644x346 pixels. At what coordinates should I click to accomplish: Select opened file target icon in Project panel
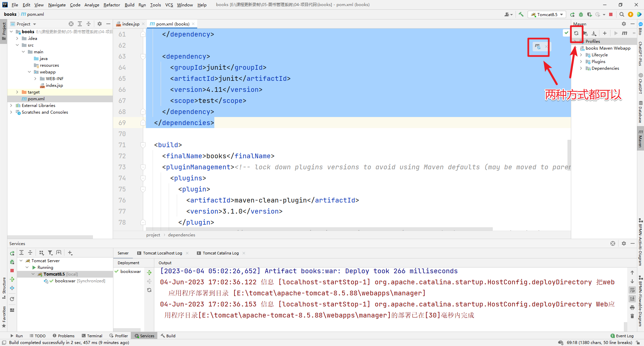coord(71,24)
